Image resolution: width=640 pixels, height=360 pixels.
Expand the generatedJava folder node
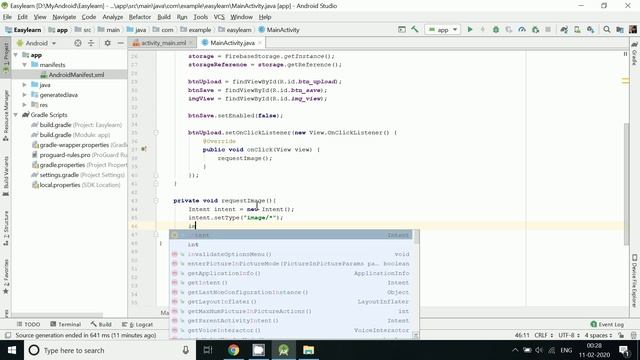(x=24, y=95)
